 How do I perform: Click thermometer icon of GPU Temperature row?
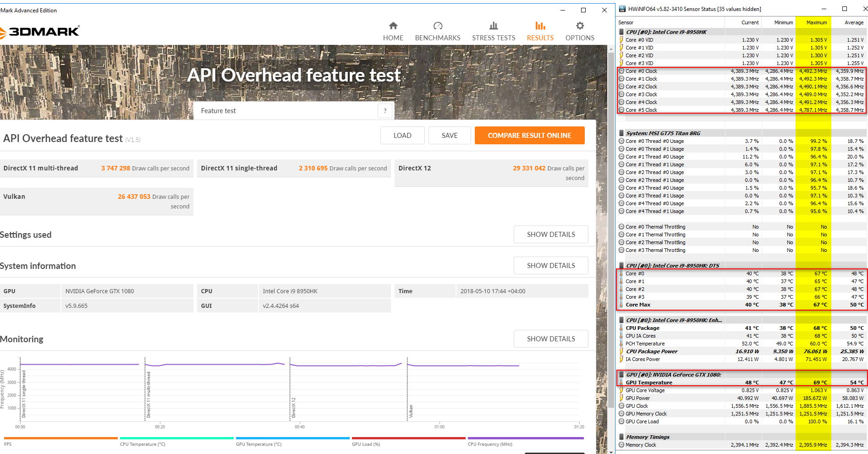pyautogui.click(x=621, y=383)
